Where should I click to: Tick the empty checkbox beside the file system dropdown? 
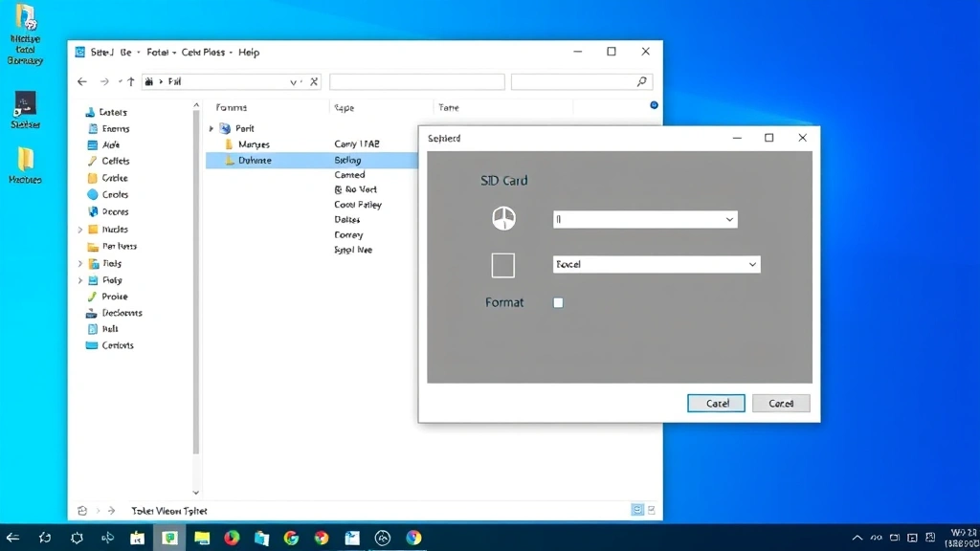tap(502, 264)
